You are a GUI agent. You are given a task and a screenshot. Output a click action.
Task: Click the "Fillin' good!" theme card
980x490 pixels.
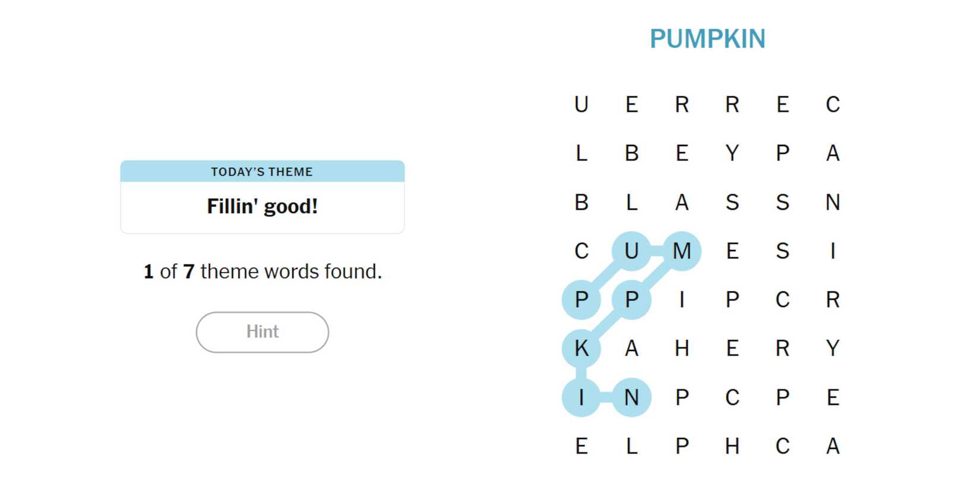coord(262,206)
